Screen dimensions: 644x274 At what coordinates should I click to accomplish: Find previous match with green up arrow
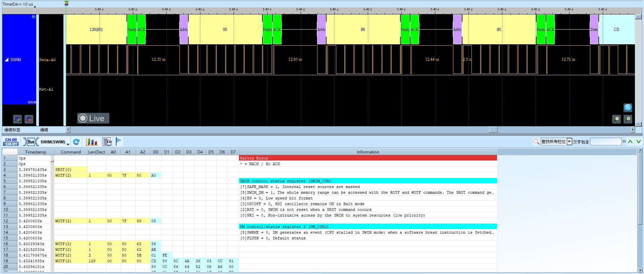click(631, 142)
